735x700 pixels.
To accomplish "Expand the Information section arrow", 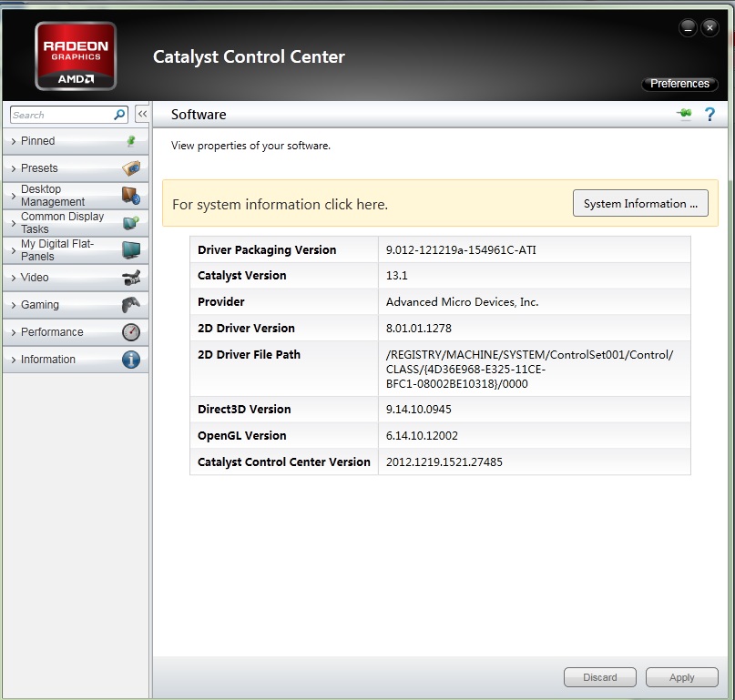I will tap(13, 360).
